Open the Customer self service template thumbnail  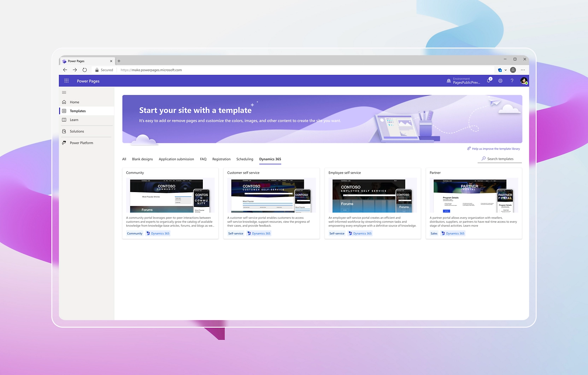click(271, 195)
